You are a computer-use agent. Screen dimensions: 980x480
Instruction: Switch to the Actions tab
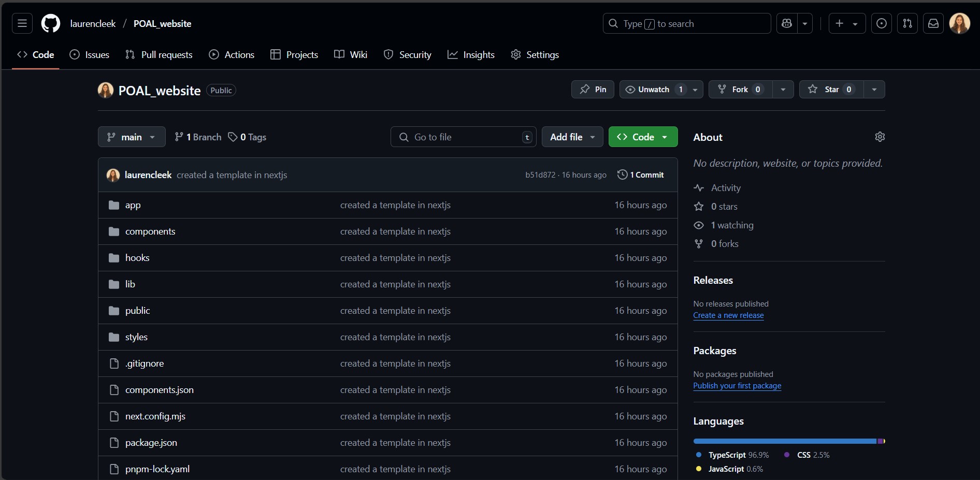232,54
